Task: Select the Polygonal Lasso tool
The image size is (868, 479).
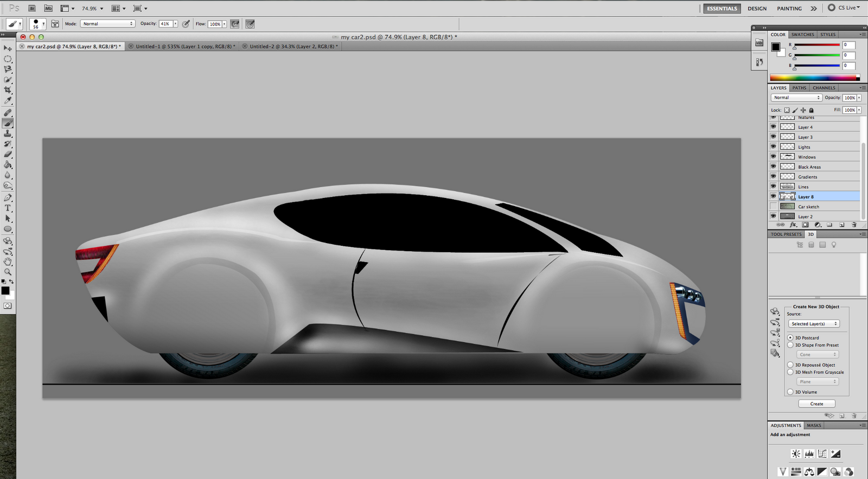Action: (8, 69)
